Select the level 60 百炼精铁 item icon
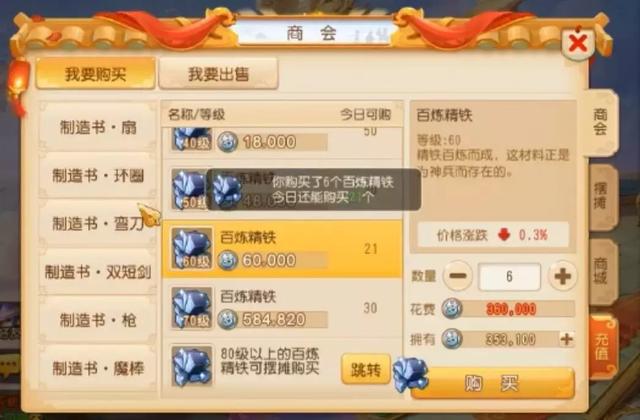640x420 pixels. click(x=191, y=249)
